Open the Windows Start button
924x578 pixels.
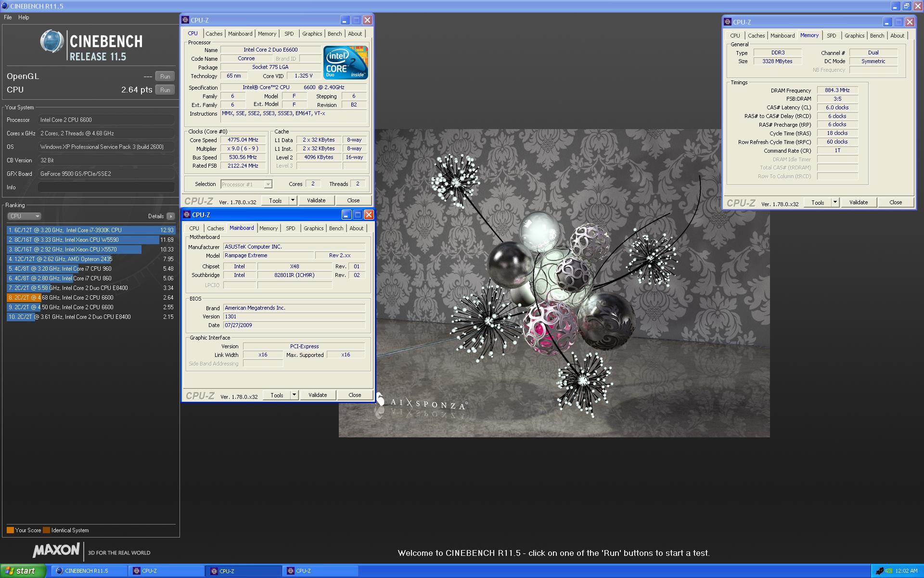click(x=23, y=571)
